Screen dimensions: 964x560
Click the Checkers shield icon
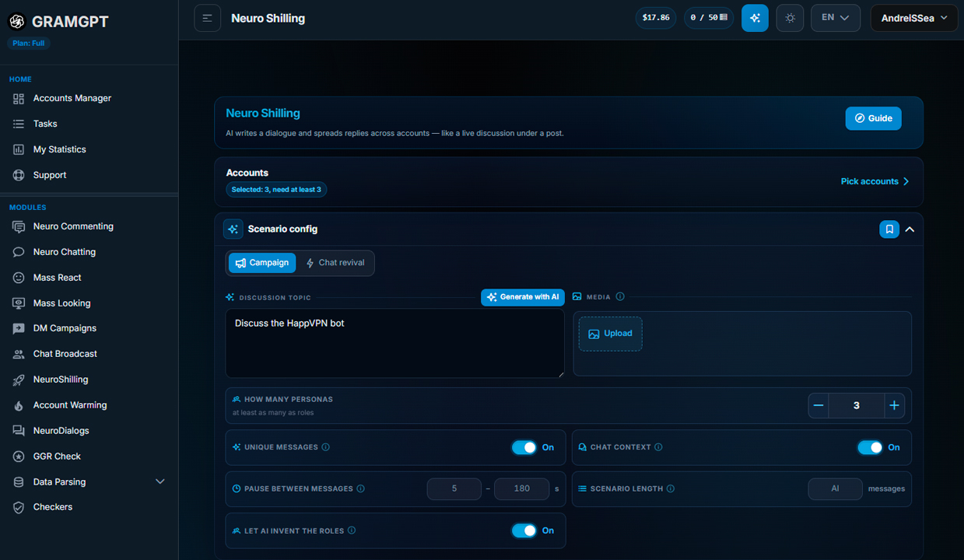pyautogui.click(x=19, y=507)
